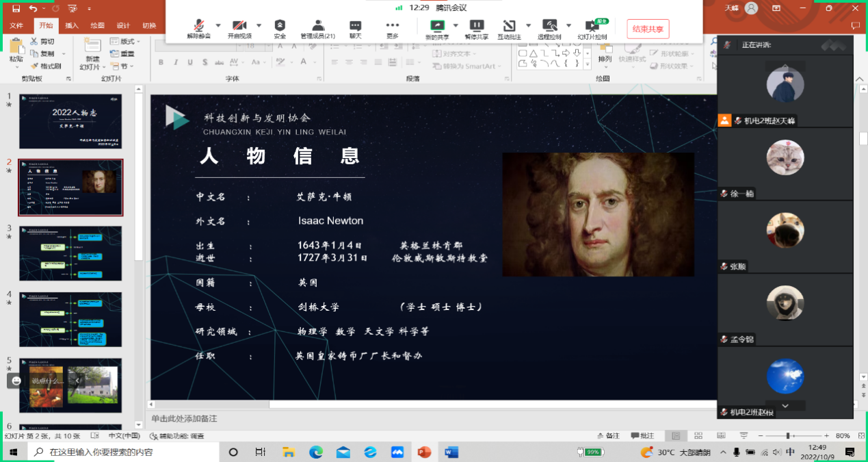Image resolution: width=868 pixels, height=462 pixels.
Task: Start 互动批注 annotation tool
Action: (509, 25)
